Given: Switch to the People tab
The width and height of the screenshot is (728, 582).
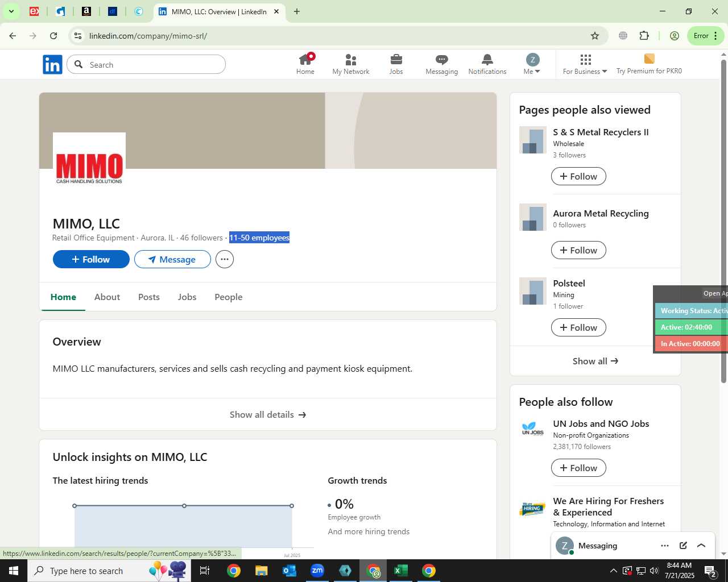Looking at the screenshot, I should click(x=229, y=297).
